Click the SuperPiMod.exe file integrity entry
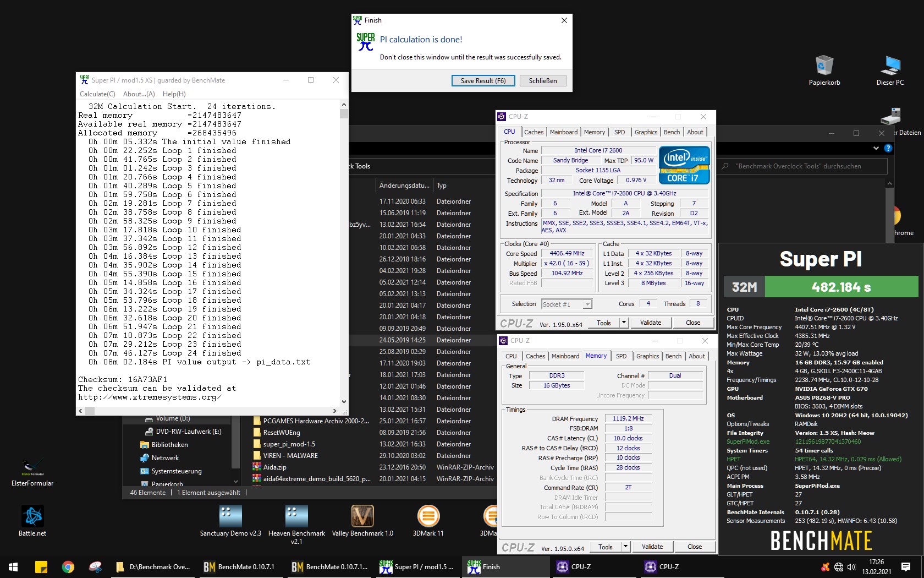This screenshot has width=924, height=578. point(748,441)
